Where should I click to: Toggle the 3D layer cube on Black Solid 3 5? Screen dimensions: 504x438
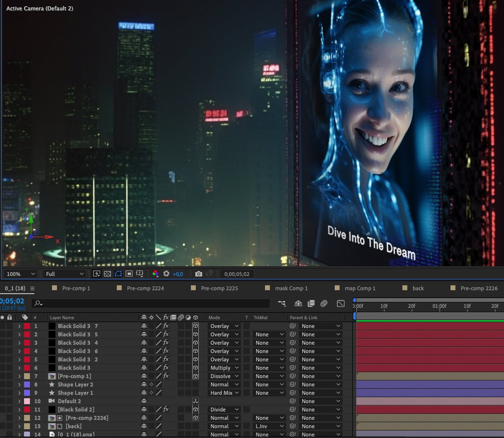[x=195, y=334]
